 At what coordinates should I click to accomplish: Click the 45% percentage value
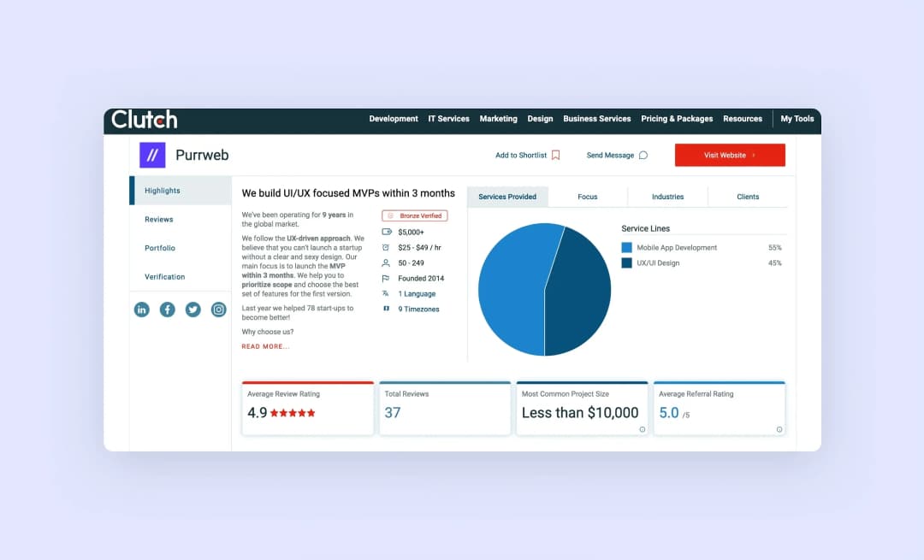(775, 262)
